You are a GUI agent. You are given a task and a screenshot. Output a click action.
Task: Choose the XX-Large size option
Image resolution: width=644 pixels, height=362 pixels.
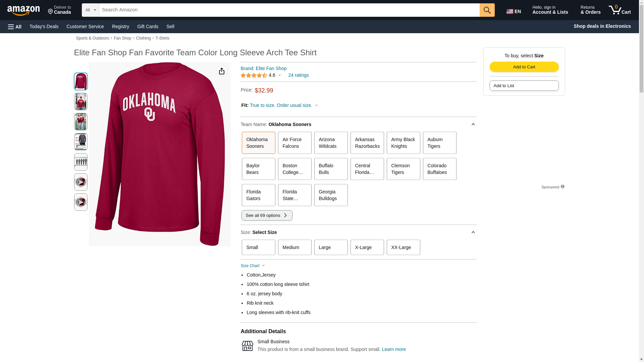403,247
